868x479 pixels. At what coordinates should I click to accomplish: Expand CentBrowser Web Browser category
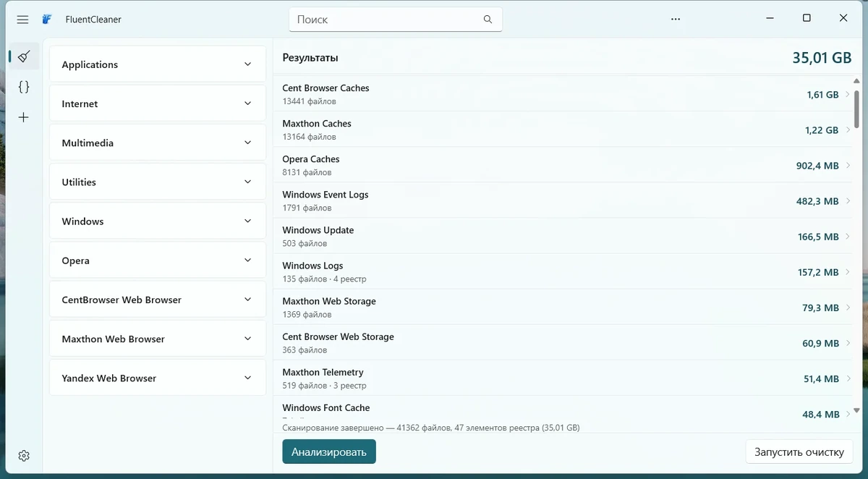[x=158, y=299]
